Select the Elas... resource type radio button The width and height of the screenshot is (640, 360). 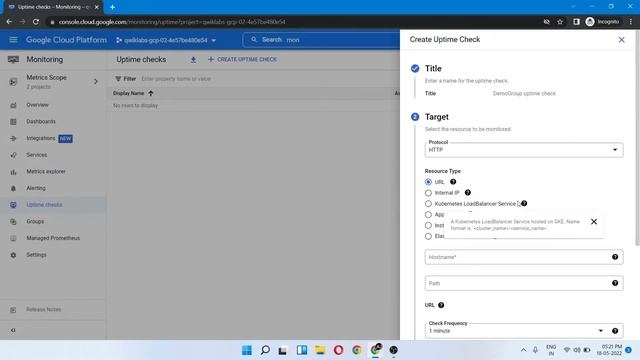[428, 236]
